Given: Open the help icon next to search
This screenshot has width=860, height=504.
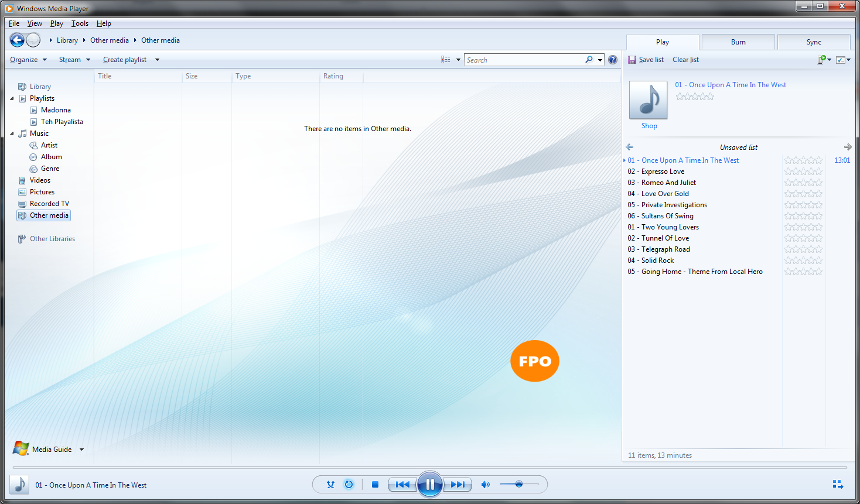Looking at the screenshot, I should tap(613, 60).
